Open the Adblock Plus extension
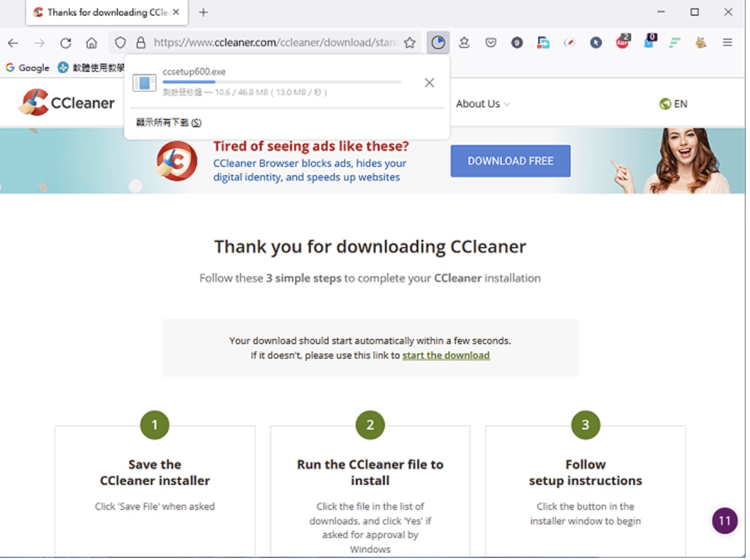Viewport: 750px width, 560px height. 623,42
